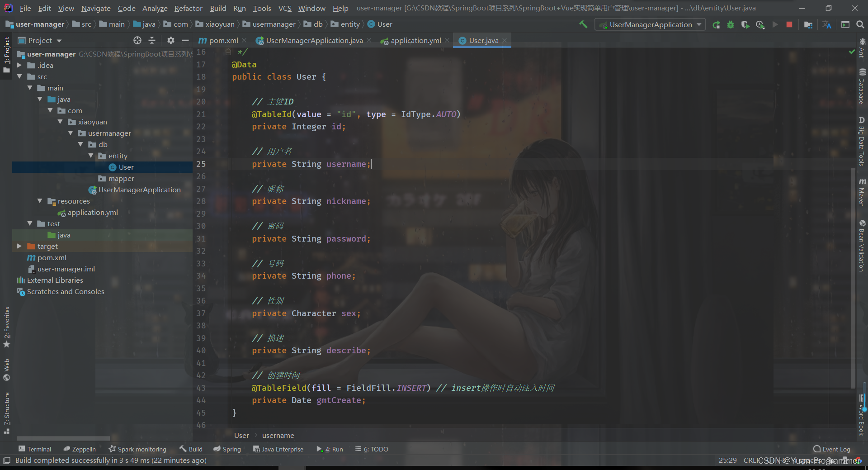Rerun UserManagerApplication with the green rerun icon
The image size is (868, 470).
tap(716, 25)
